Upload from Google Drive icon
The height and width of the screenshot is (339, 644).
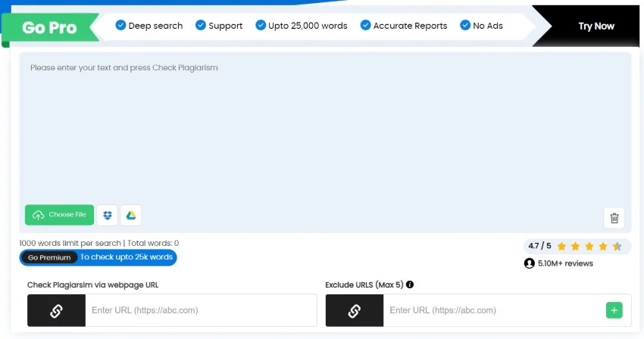(131, 215)
